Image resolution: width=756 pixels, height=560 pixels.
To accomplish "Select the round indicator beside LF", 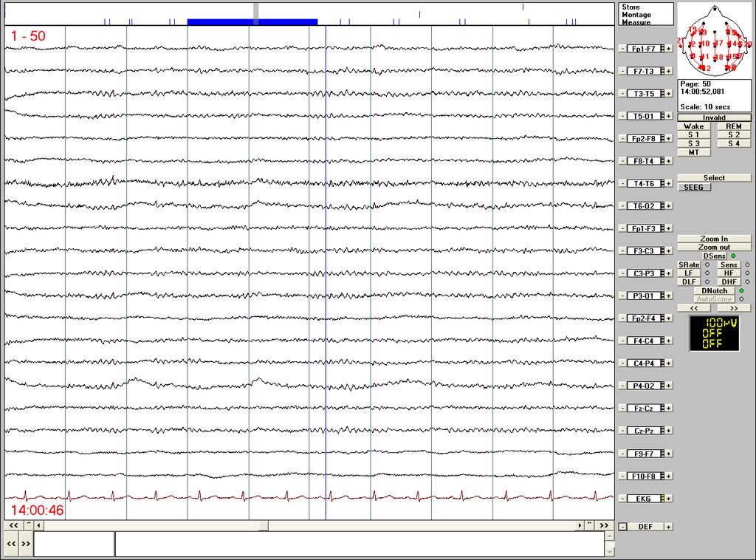I will [707, 273].
